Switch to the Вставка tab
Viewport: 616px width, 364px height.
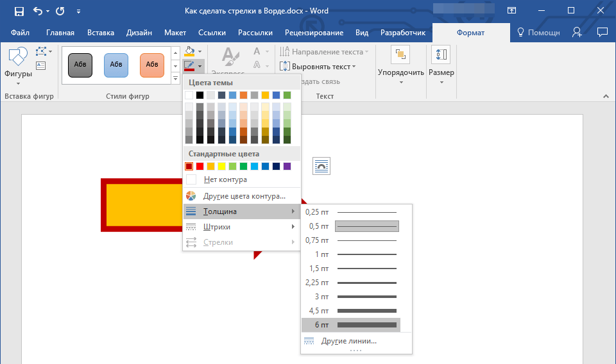tap(101, 33)
